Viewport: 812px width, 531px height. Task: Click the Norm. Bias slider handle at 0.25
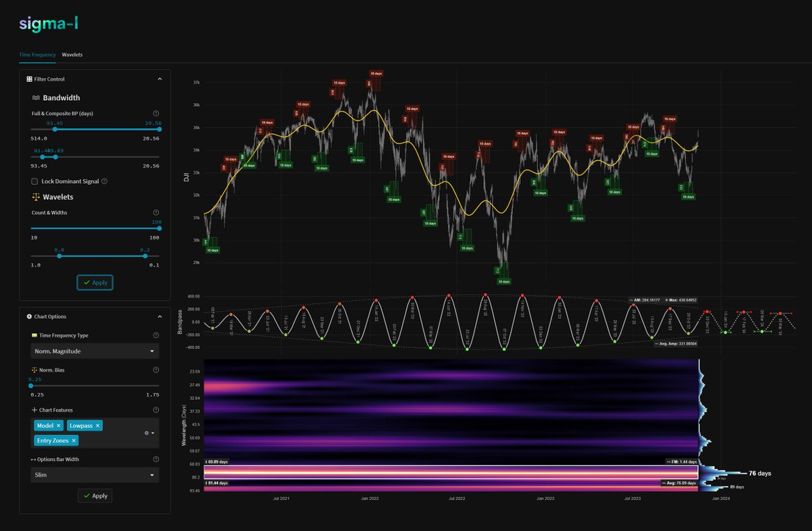pos(32,386)
